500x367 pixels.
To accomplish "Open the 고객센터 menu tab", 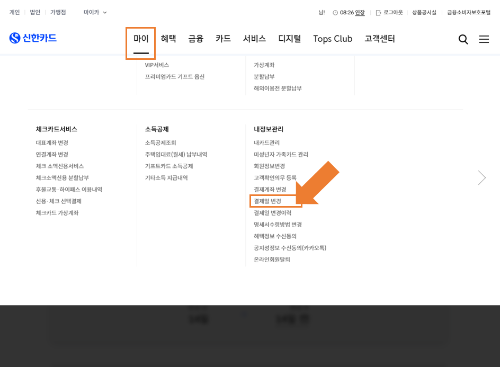I will [x=380, y=39].
